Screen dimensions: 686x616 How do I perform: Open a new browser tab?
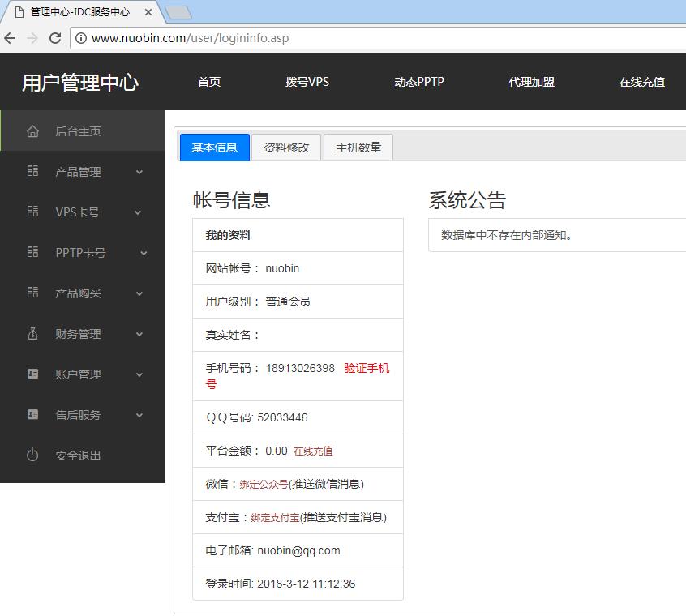(178, 13)
